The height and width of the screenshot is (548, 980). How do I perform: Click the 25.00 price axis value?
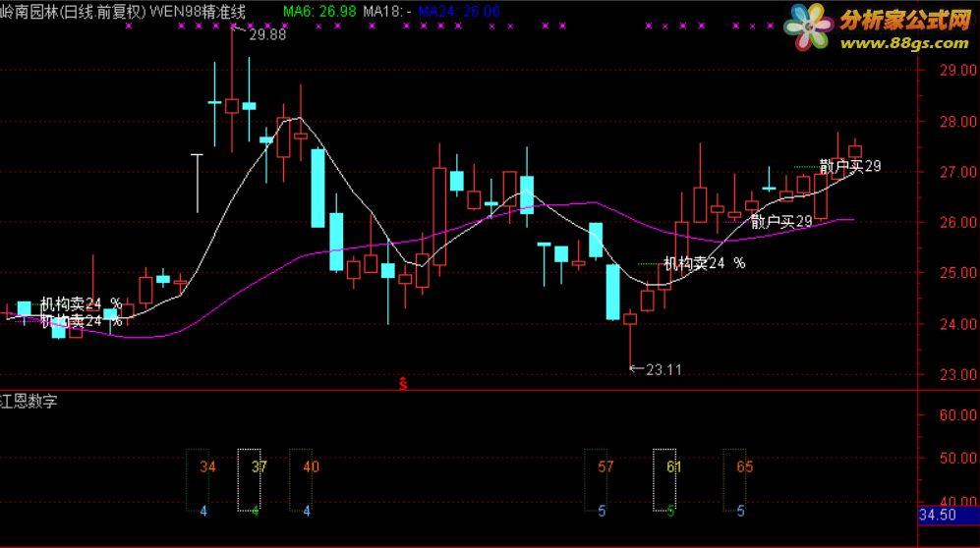pyautogui.click(x=958, y=273)
